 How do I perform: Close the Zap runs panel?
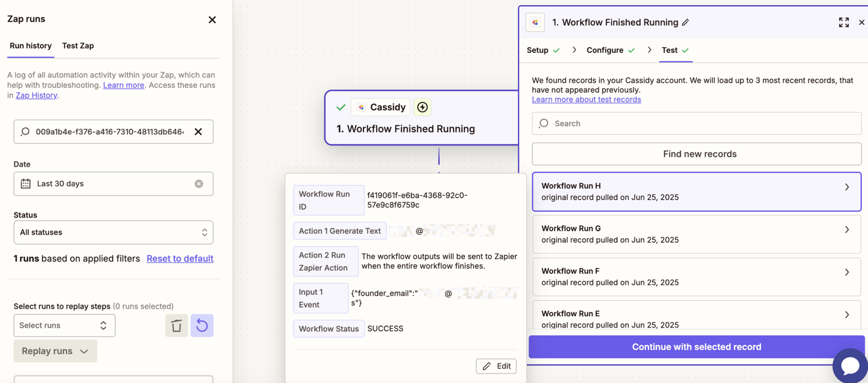212,20
